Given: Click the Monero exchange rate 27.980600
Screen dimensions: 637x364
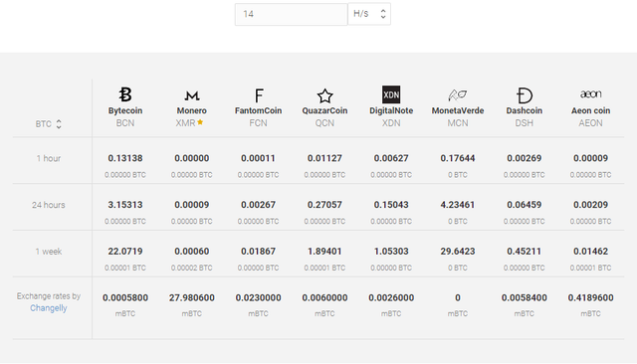Looking at the screenshot, I should tap(192, 297).
